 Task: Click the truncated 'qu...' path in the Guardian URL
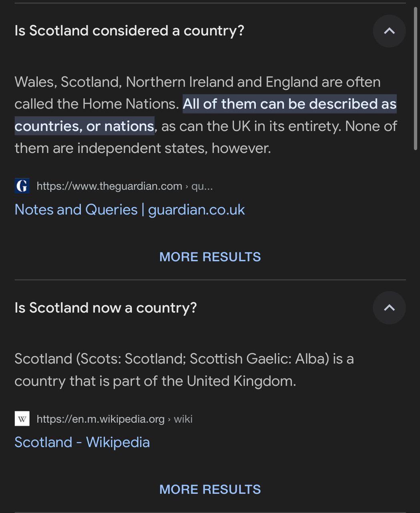(202, 186)
